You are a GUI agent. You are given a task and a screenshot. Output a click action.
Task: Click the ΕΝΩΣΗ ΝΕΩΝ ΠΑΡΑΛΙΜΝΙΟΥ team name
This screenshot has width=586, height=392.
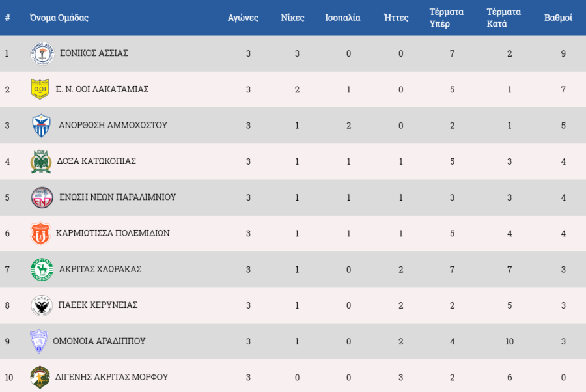(118, 197)
